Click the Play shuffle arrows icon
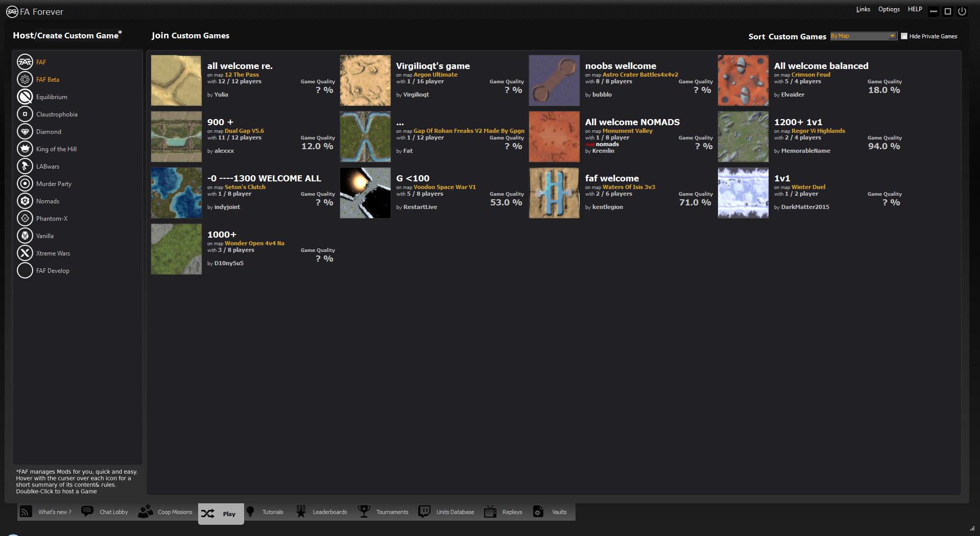This screenshot has width=980, height=536. [x=208, y=514]
